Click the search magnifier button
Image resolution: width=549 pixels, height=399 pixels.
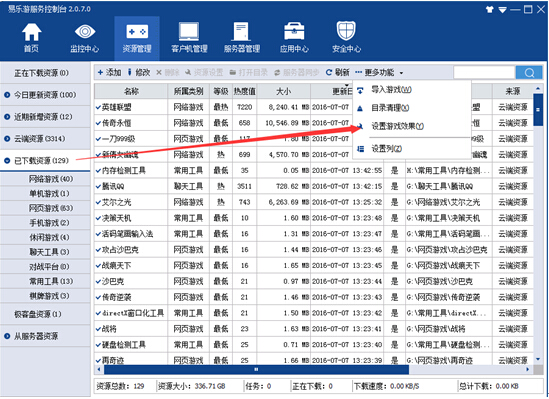click(529, 72)
